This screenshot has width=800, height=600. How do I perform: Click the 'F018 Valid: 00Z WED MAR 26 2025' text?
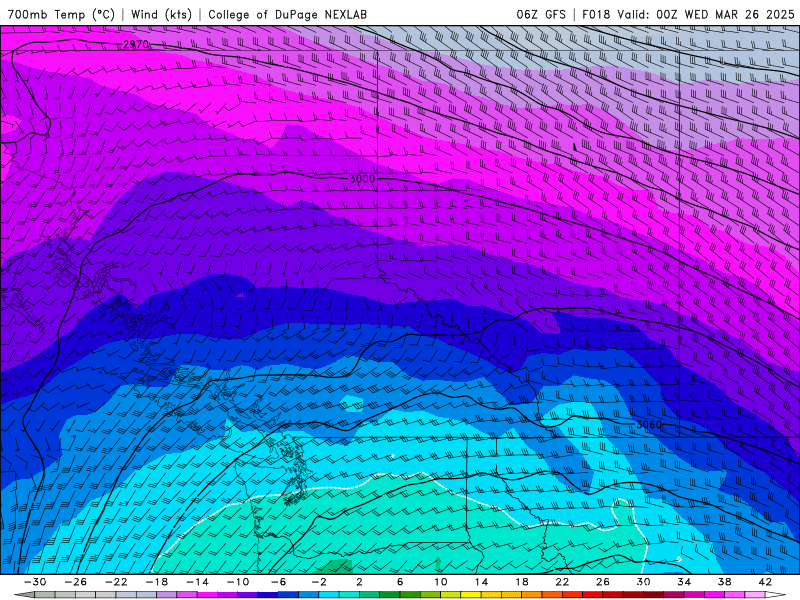click(689, 14)
